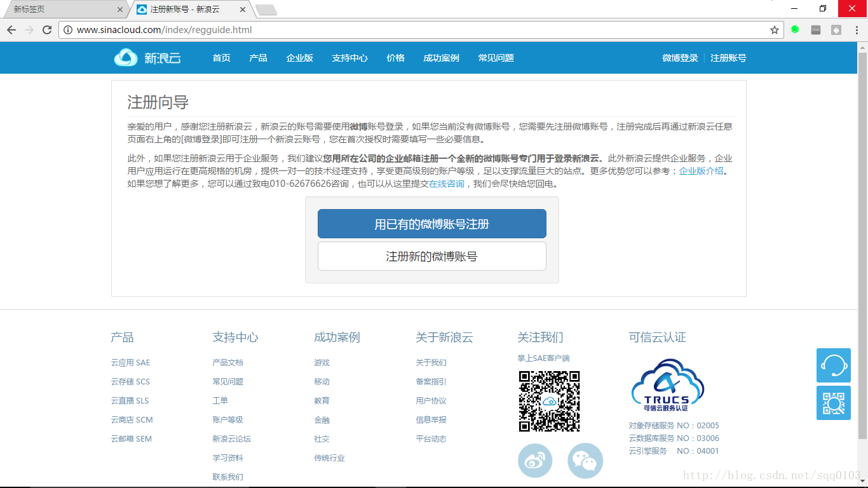
Task: Open the 产品 navigation menu
Action: [258, 58]
